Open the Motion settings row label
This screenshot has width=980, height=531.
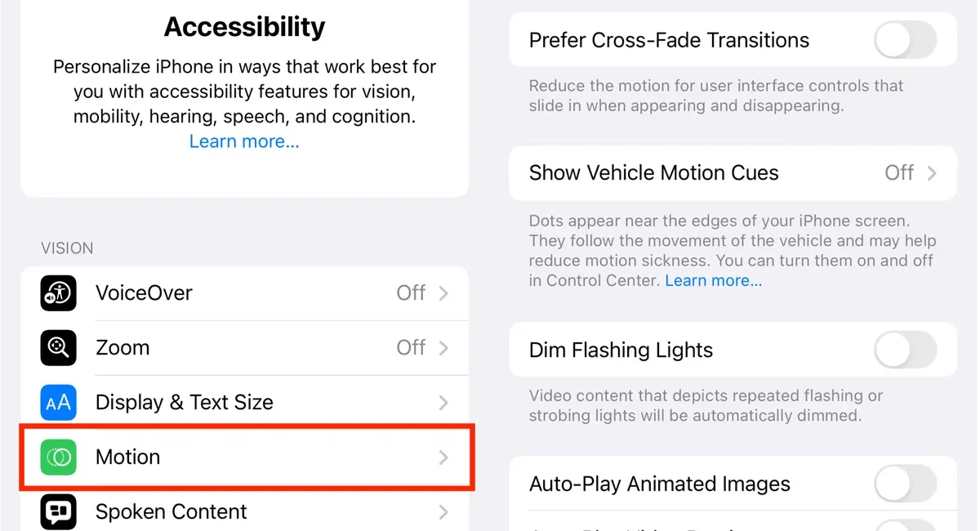coord(128,457)
